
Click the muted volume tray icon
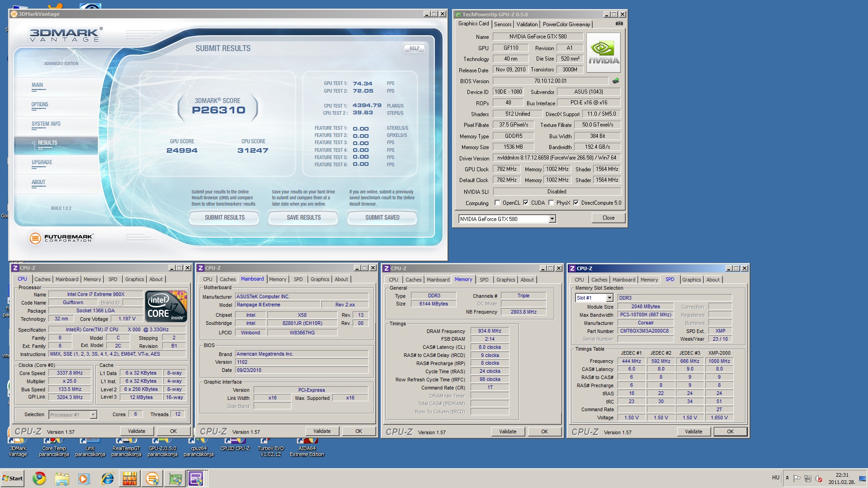click(x=818, y=478)
